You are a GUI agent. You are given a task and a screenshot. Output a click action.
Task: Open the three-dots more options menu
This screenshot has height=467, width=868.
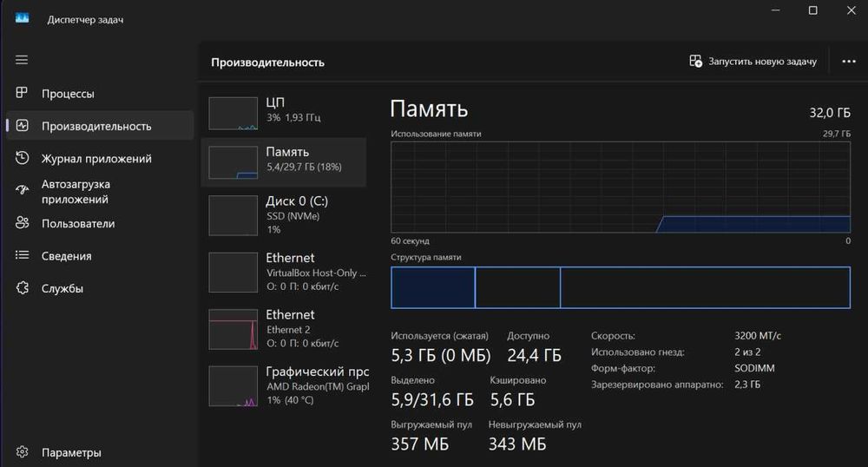[849, 62]
